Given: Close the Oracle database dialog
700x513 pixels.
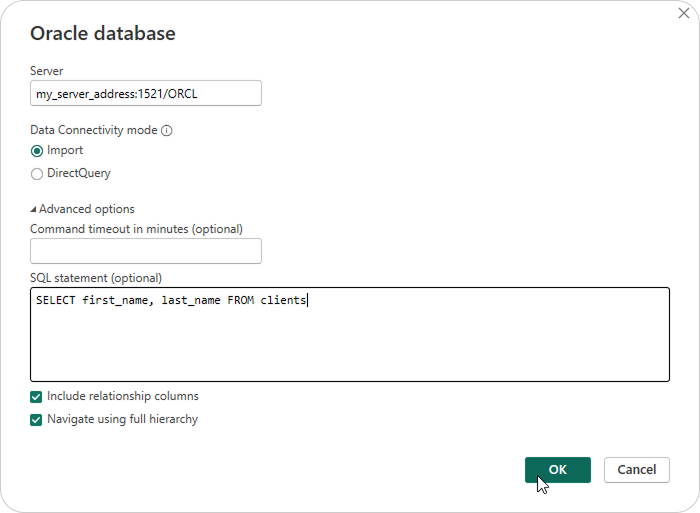Looking at the screenshot, I should 683,13.
